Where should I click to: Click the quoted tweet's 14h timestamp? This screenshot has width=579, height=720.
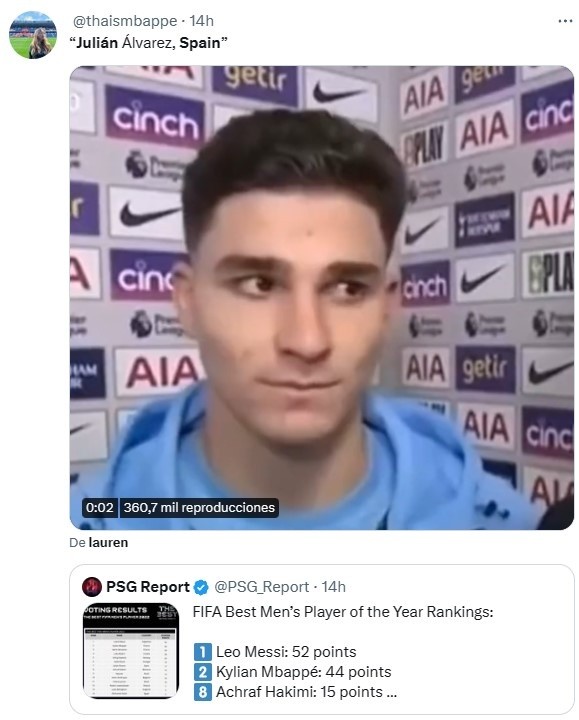(333, 587)
